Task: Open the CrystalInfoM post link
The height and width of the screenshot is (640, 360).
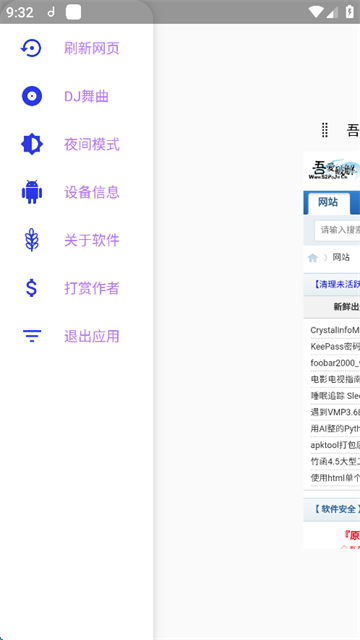Action: click(x=335, y=330)
